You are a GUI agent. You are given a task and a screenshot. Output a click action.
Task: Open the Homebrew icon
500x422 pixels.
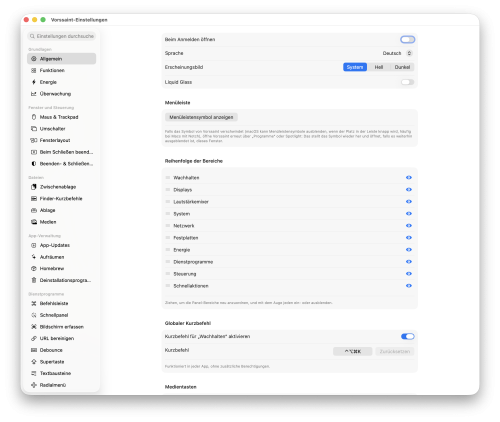click(x=34, y=268)
